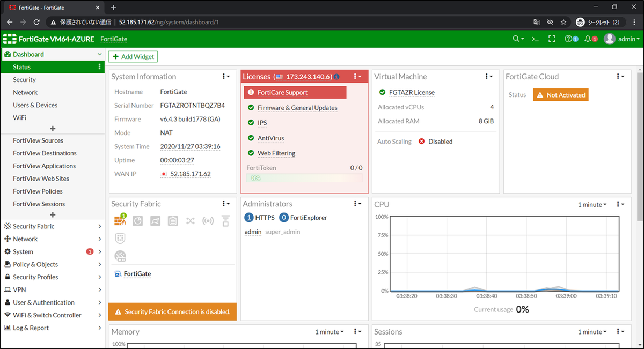Click the Firmware & General Updates link
Viewport: 644px width, 349px height.
point(297,108)
